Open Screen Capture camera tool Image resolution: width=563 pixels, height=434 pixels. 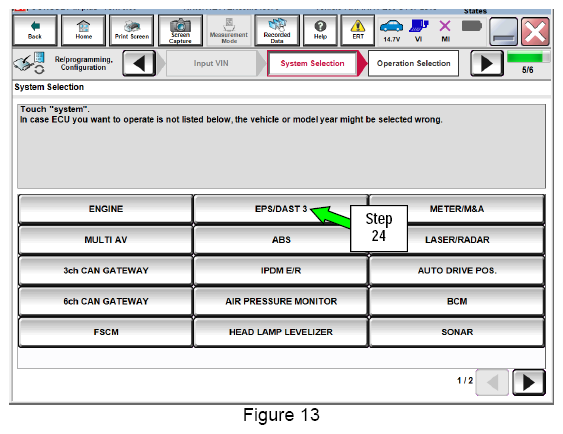pos(180,30)
